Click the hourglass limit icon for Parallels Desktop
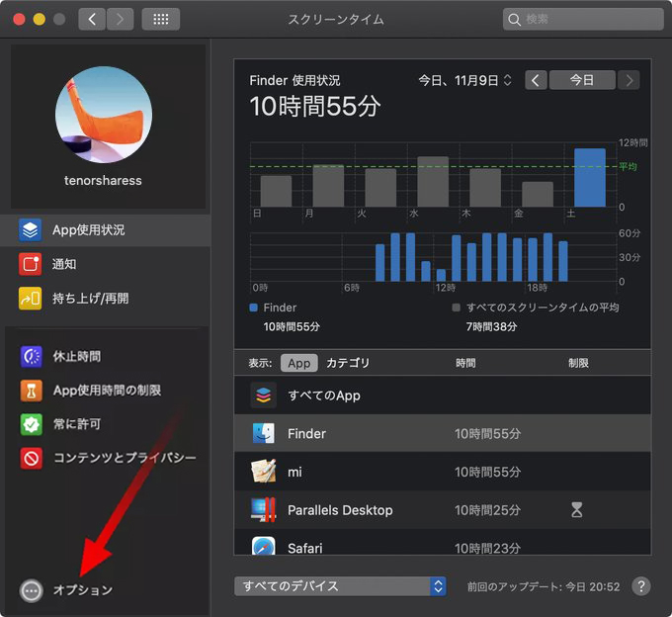Screen dimensions: 672x617 click(x=577, y=510)
